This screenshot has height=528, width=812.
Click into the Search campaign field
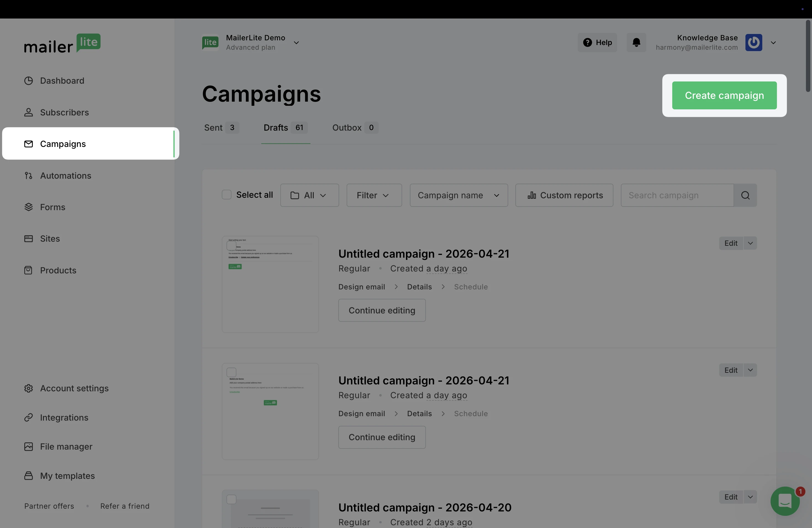[677, 195]
